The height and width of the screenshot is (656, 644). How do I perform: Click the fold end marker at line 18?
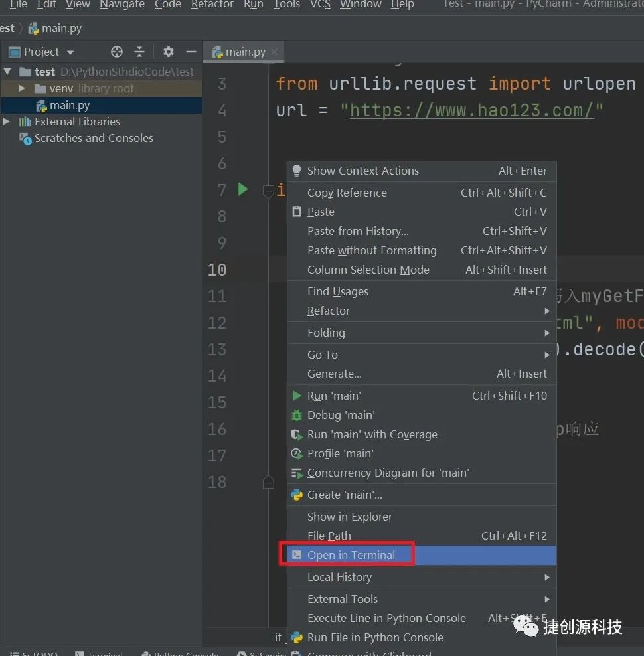click(x=268, y=483)
